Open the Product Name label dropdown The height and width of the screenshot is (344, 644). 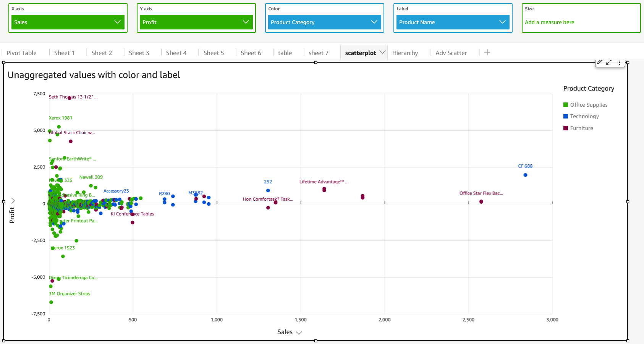pyautogui.click(x=502, y=22)
